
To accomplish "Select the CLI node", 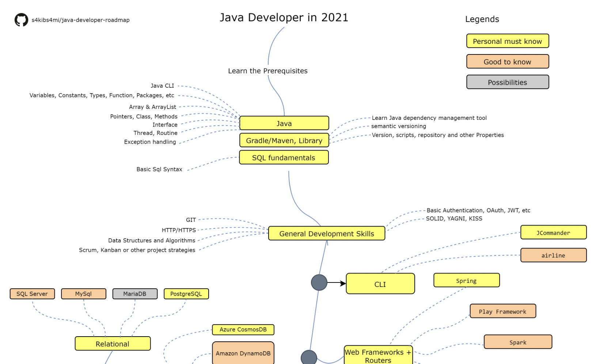I will [380, 284].
